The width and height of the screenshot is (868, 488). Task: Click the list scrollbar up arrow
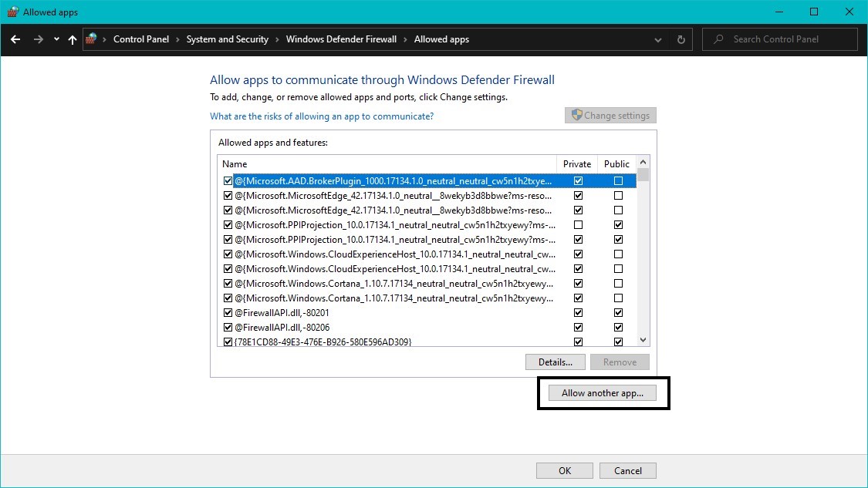643,162
